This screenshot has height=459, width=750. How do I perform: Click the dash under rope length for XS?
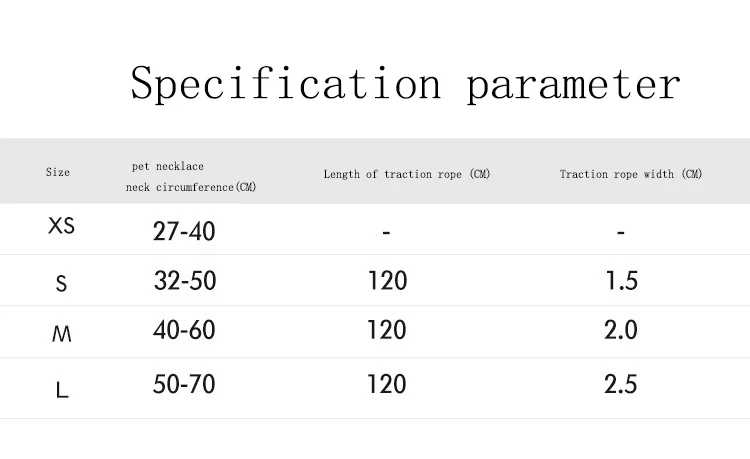(x=386, y=233)
